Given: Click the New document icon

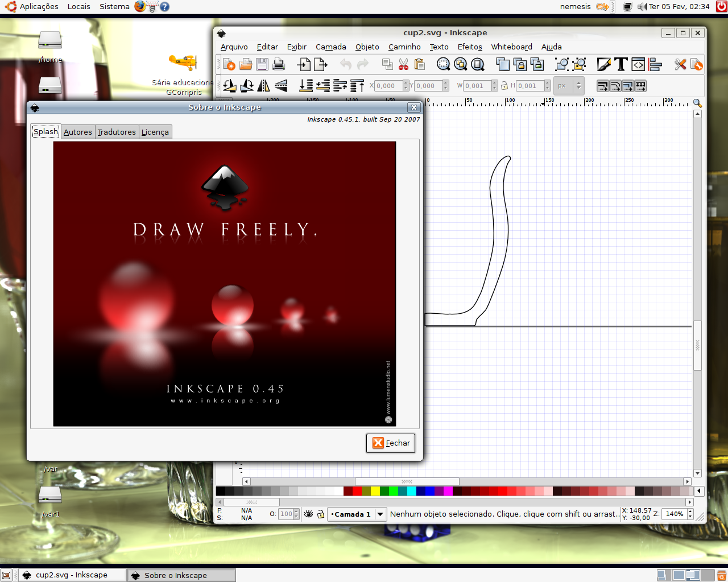Looking at the screenshot, I should point(229,65).
